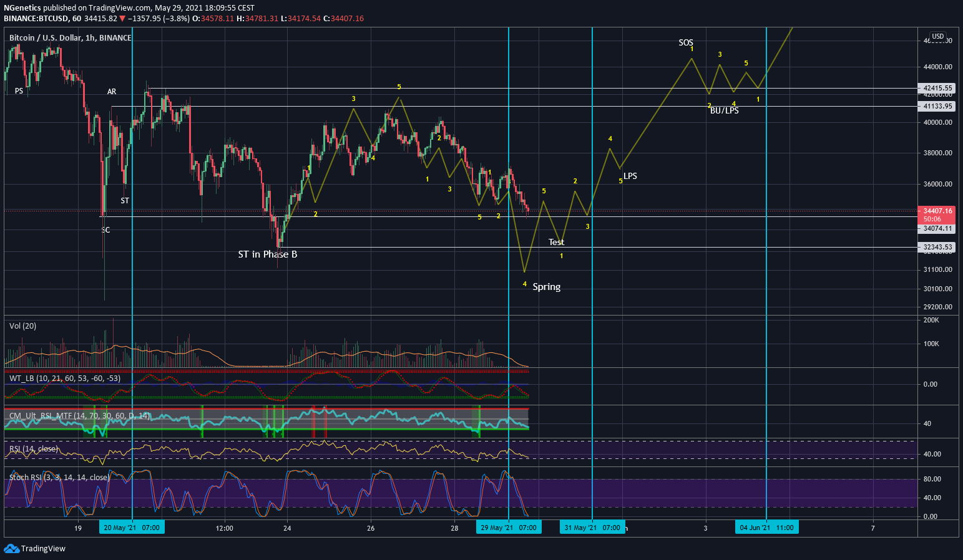Click the 19 date label on time axis
Viewport: 963px width, 560px height.
pyautogui.click(x=78, y=528)
